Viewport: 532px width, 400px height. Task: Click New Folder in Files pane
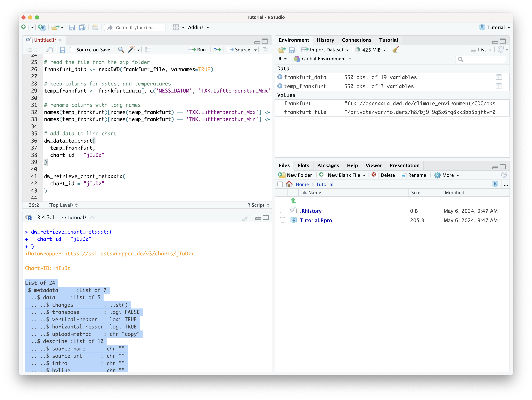tap(295, 175)
